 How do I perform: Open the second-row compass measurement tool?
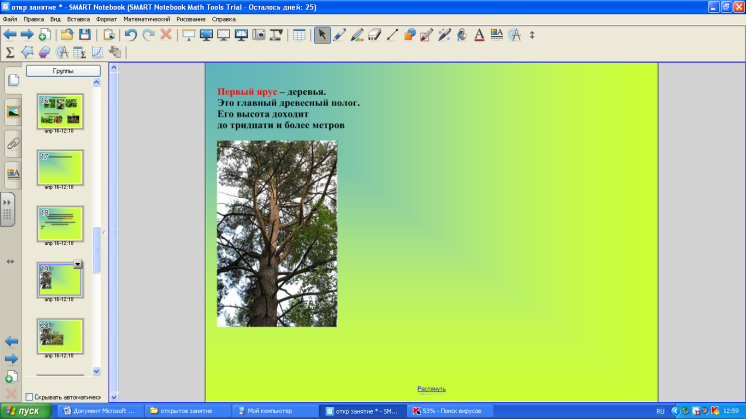click(62, 52)
